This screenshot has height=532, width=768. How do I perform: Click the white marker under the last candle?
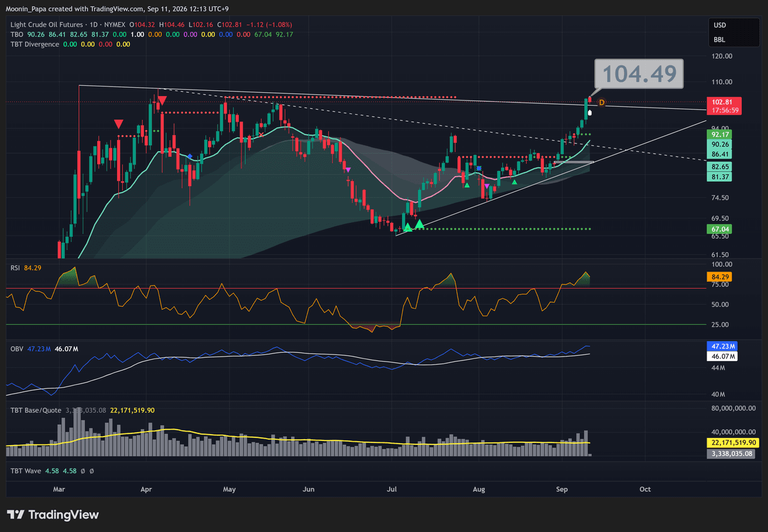point(589,113)
